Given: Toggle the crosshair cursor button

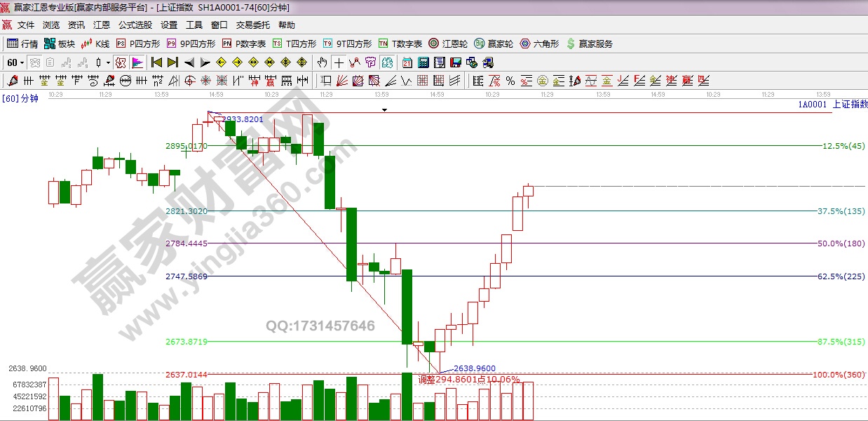Looking at the screenshot, I should pos(339,62).
